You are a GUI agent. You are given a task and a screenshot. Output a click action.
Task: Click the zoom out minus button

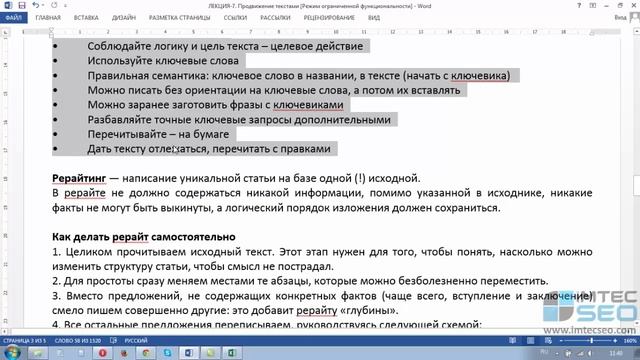(560, 340)
